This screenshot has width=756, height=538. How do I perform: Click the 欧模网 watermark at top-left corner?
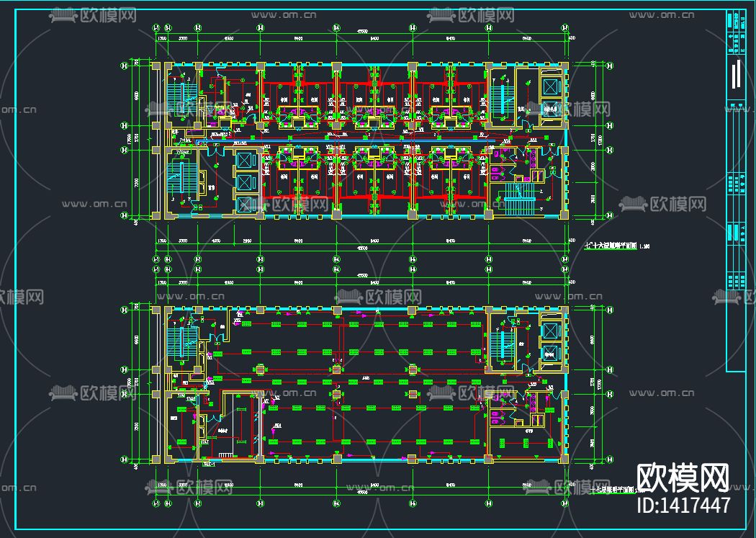(93, 15)
